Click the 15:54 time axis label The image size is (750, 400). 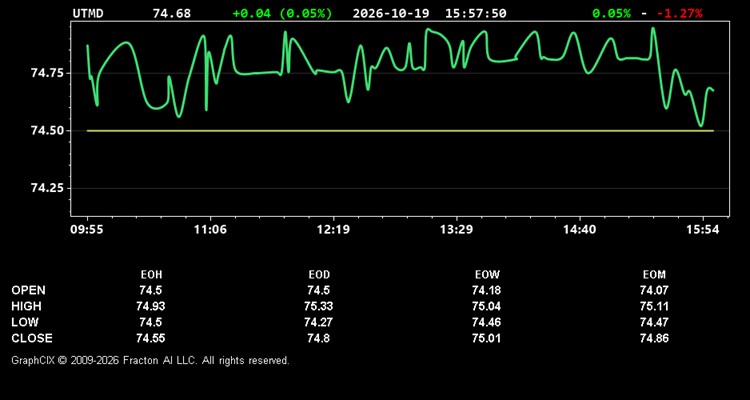[703, 230]
